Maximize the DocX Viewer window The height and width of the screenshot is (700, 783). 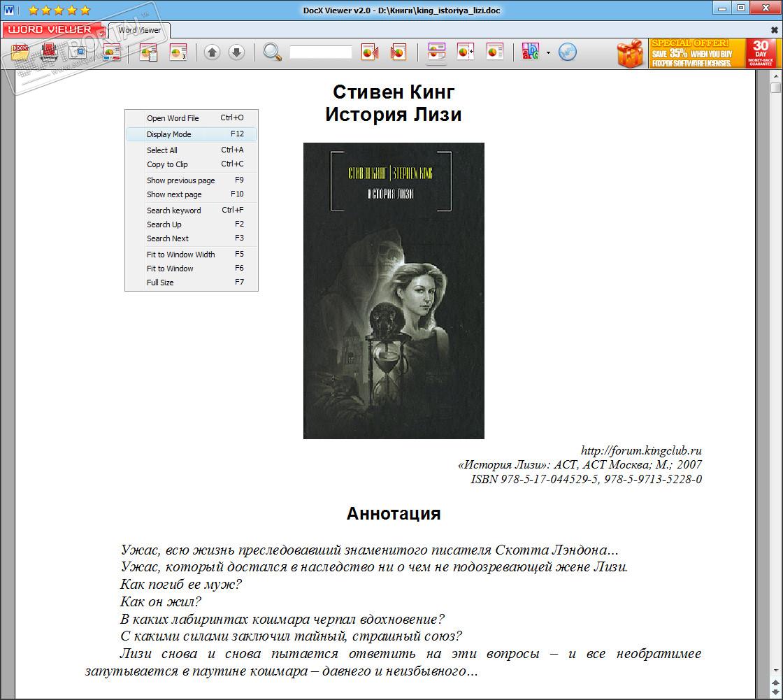coord(742,8)
